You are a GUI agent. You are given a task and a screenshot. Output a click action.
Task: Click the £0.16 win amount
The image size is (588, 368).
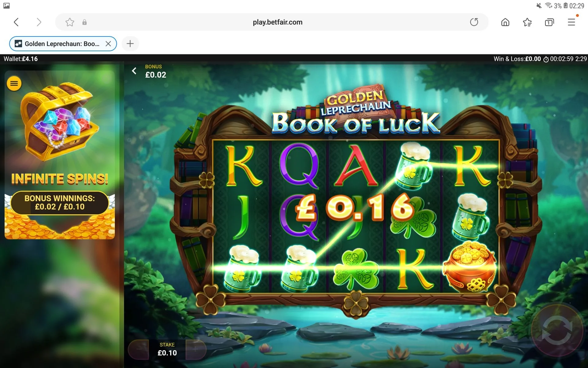pos(355,207)
